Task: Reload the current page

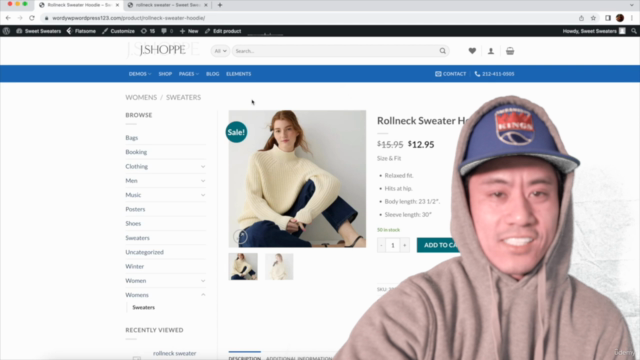Action: pos(32,18)
